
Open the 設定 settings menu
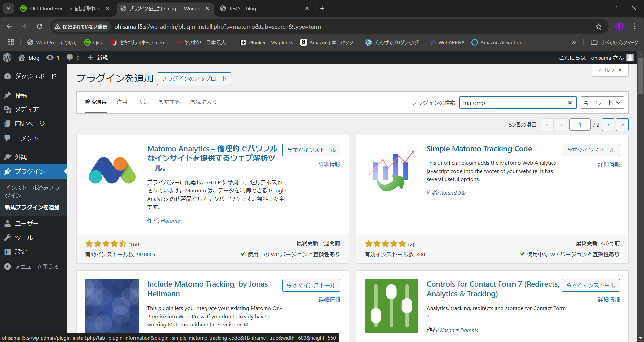coord(34,252)
